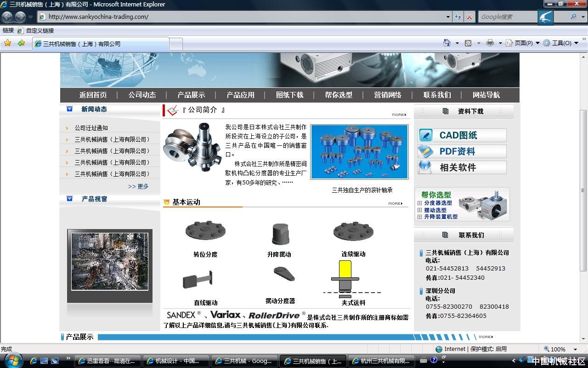The width and height of the screenshot is (588, 368).
Task: Click the Print icon
Action: (490, 43)
